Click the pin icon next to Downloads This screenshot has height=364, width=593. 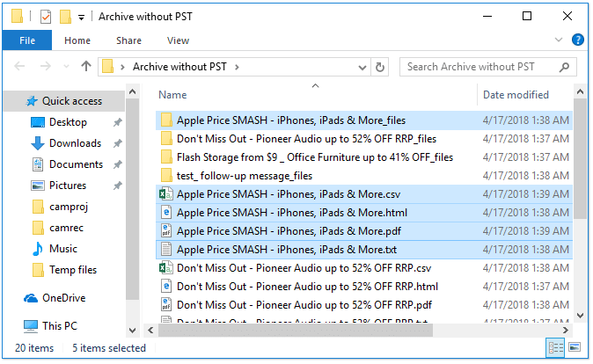click(x=118, y=143)
